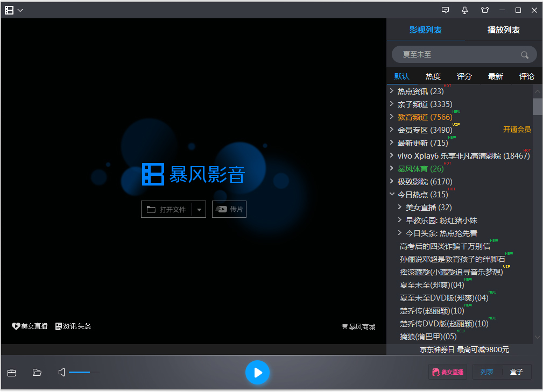Open the dropdown arrow next to 打开文件
The image size is (543, 392).
click(x=198, y=209)
